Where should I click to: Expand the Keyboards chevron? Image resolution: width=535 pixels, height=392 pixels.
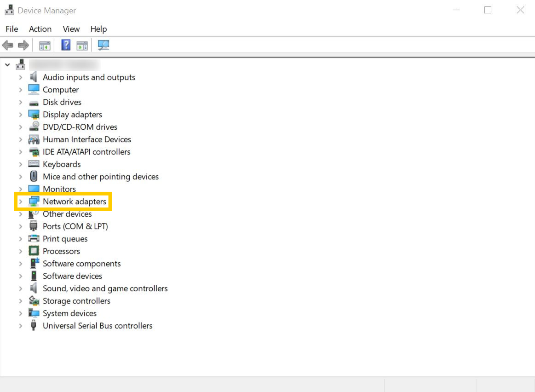pyautogui.click(x=21, y=164)
